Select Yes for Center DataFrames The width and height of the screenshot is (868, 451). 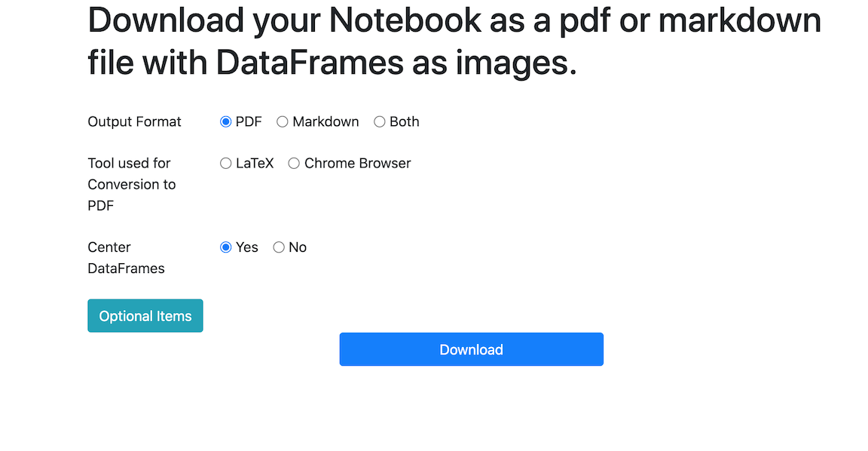[226, 247]
